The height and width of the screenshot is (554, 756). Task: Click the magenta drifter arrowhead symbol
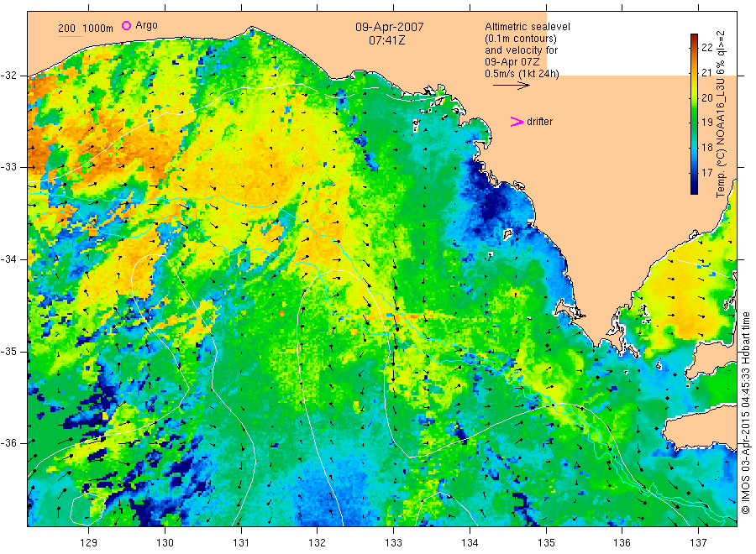(517, 122)
